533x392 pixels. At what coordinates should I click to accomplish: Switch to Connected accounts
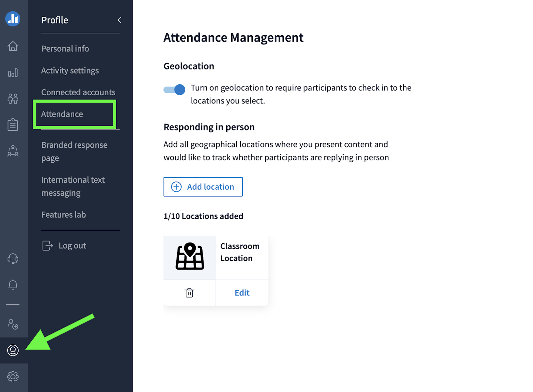(78, 92)
